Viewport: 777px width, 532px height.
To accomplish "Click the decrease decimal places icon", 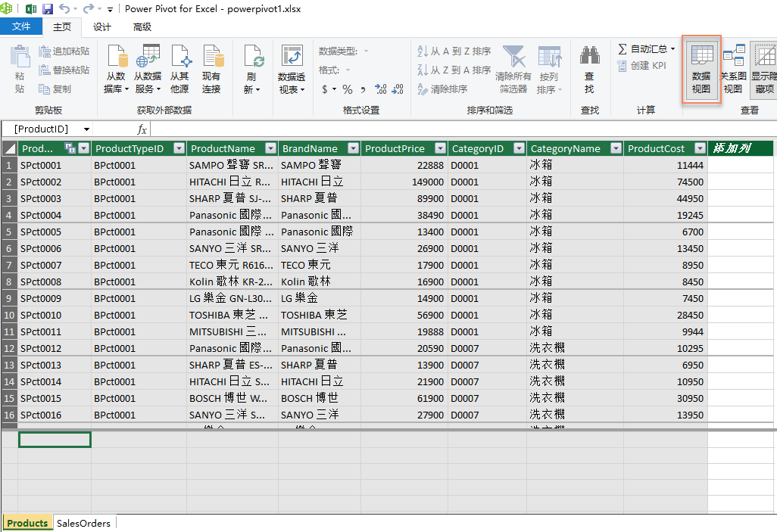I will pyautogui.click(x=398, y=89).
